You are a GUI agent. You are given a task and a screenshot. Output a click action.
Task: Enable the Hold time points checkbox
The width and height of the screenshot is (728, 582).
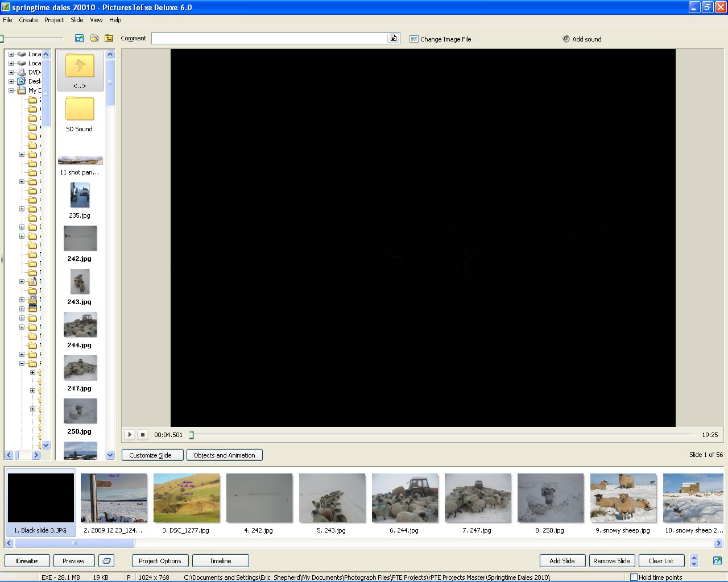click(x=634, y=577)
